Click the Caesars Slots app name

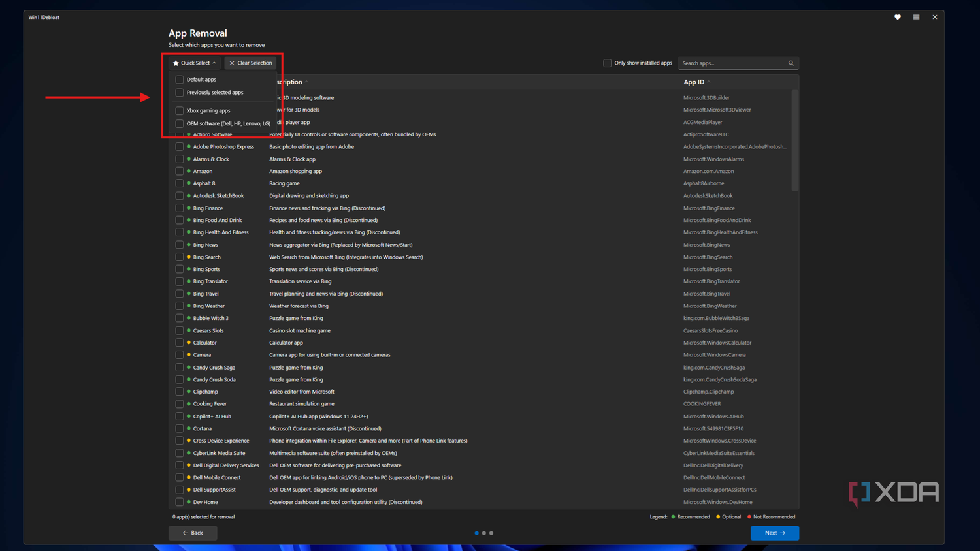(208, 331)
